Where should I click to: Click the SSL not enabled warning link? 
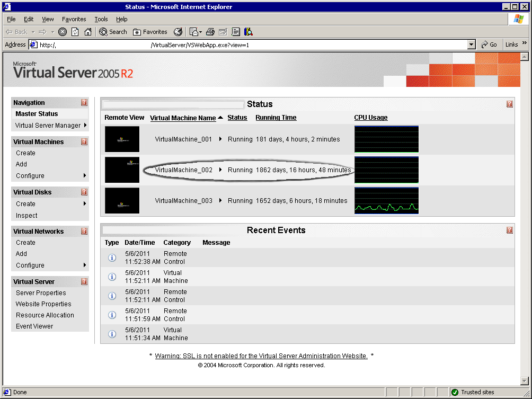pos(261,356)
